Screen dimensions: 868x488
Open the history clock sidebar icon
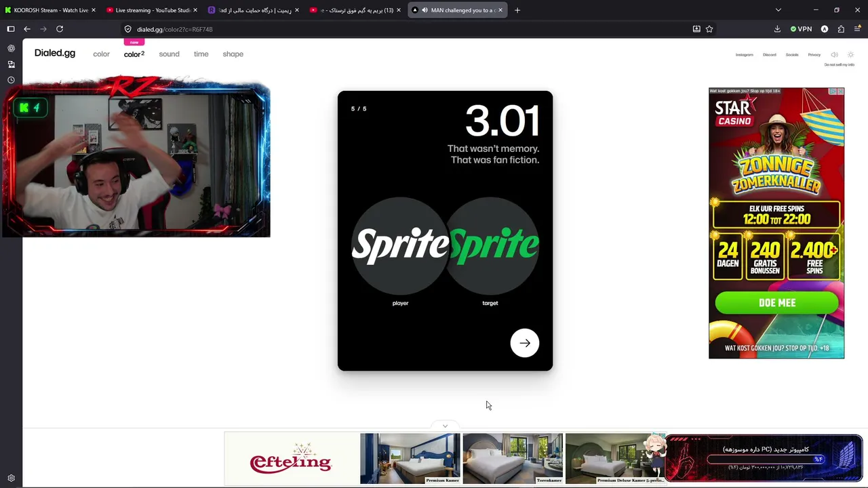(x=11, y=80)
